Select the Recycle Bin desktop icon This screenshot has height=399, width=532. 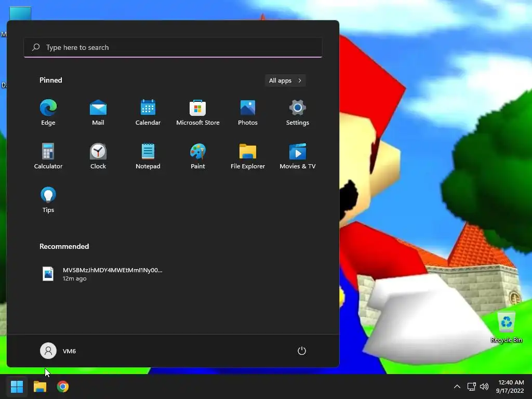click(x=506, y=327)
